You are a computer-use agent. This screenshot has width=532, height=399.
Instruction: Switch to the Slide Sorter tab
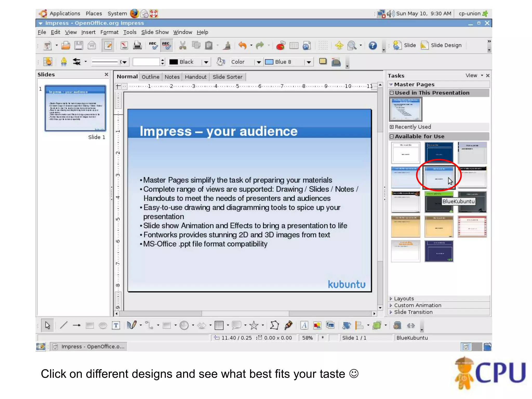pos(227,77)
